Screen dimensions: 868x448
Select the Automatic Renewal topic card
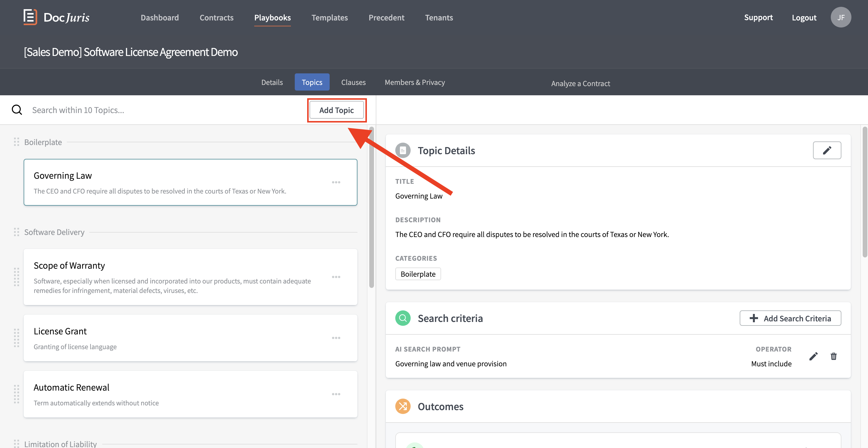190,394
